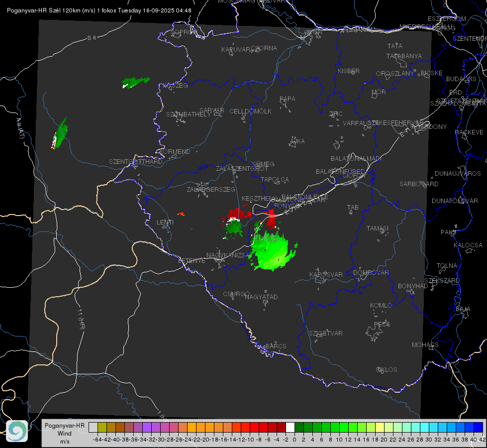Screen dimensions: 487x448
Task: Click the ZIRC city label
Action: coord(336,114)
